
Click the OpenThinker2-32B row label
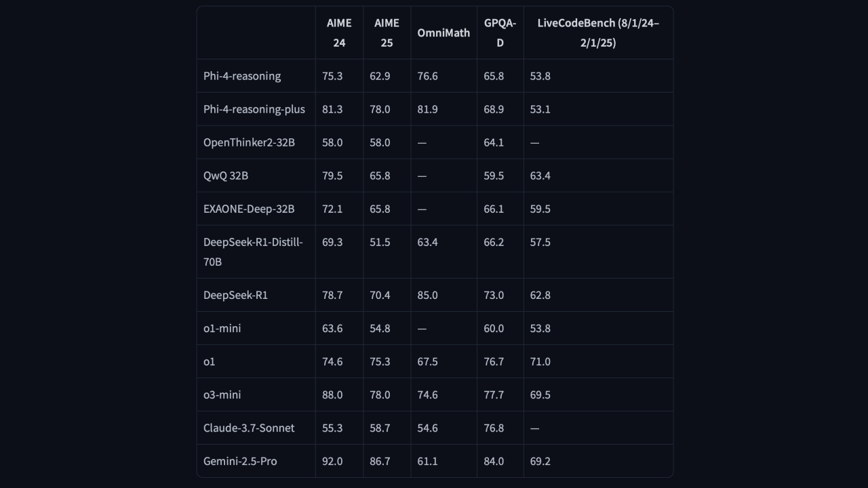point(249,142)
